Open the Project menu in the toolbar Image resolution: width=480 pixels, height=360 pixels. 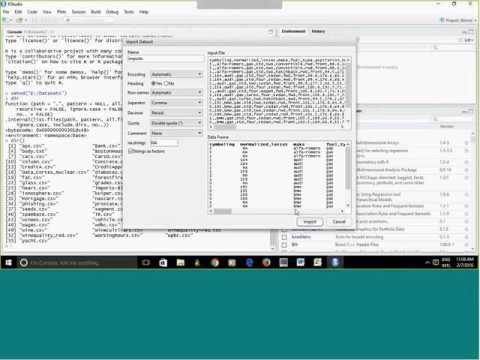click(458, 20)
